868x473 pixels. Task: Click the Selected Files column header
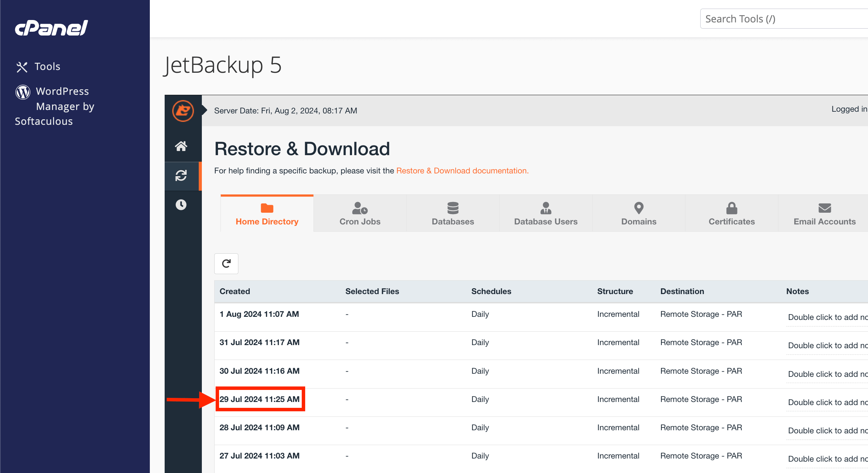[x=372, y=291]
